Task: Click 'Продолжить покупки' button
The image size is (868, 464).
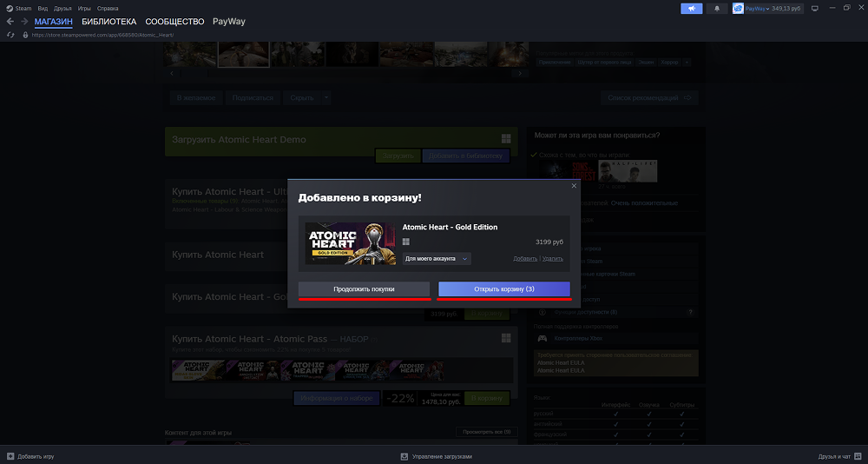Action: coord(364,288)
